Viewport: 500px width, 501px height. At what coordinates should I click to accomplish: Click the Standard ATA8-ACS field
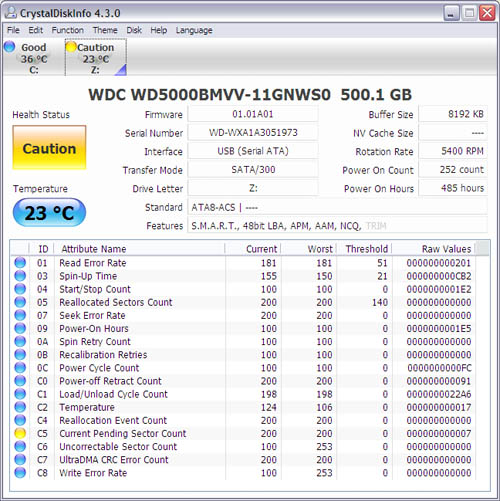point(337,207)
